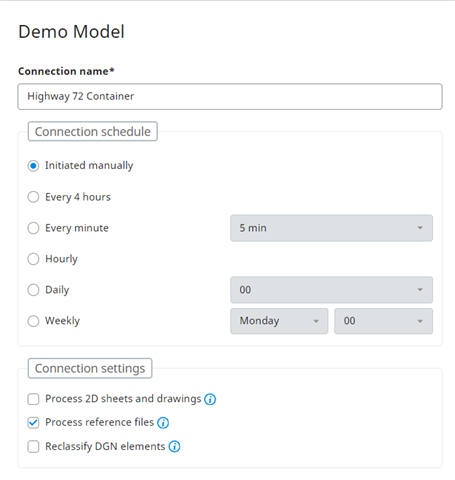Select the Initiated manually radio option

33,166
